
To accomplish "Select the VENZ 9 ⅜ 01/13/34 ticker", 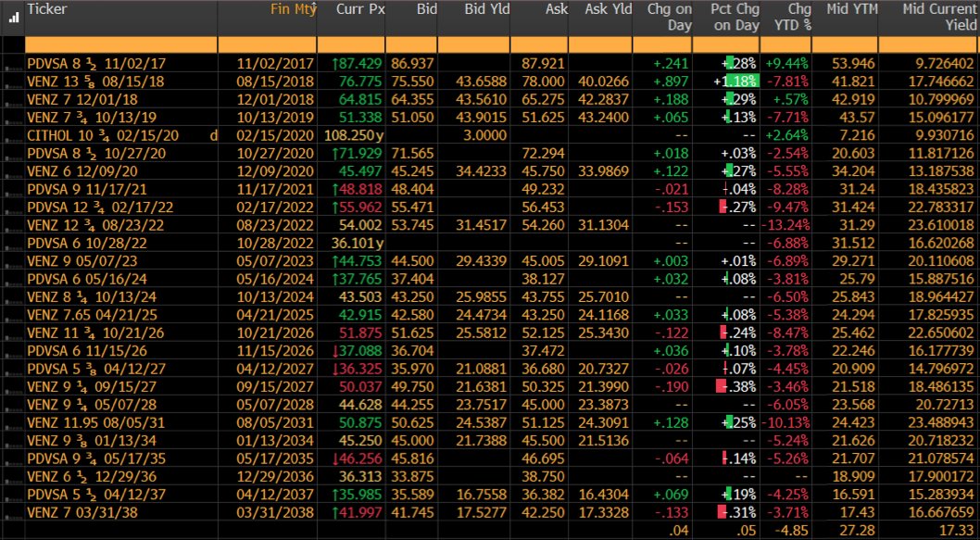I will click(x=92, y=441).
